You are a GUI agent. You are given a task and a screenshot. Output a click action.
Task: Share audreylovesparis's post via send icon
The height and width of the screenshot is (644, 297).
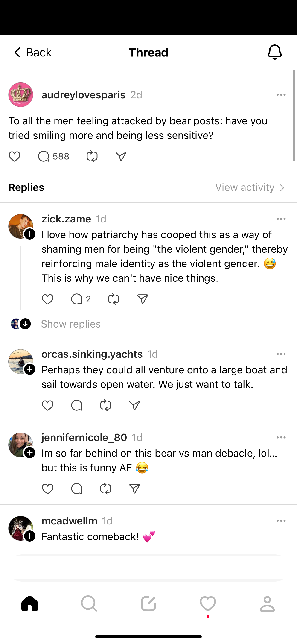point(121,156)
